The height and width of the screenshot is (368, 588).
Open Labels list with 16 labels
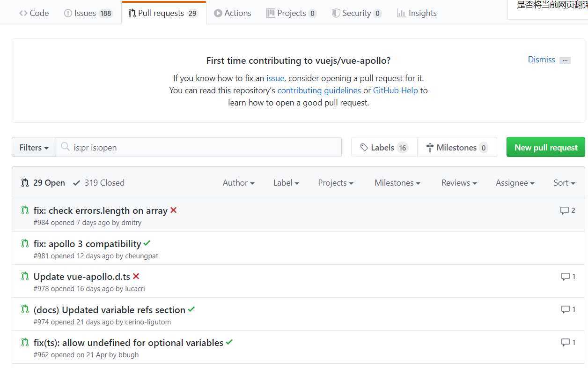pos(384,147)
